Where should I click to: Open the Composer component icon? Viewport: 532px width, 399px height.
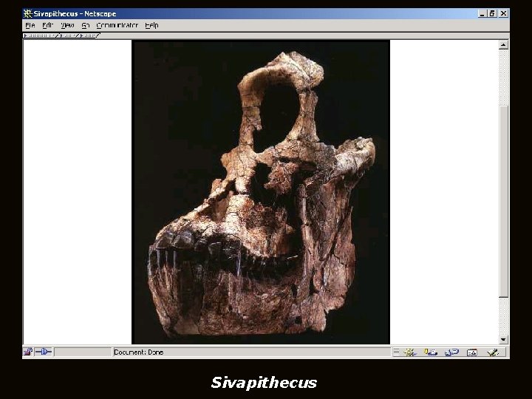(x=493, y=352)
